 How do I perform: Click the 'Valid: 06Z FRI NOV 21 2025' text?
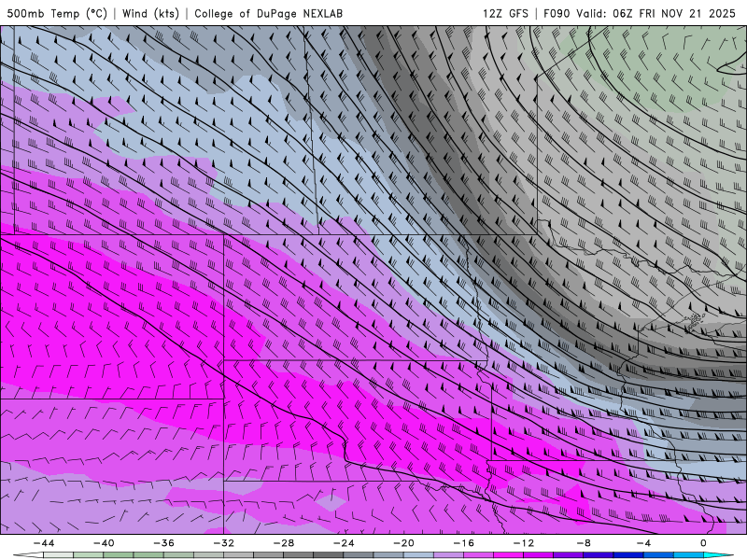[655, 13]
